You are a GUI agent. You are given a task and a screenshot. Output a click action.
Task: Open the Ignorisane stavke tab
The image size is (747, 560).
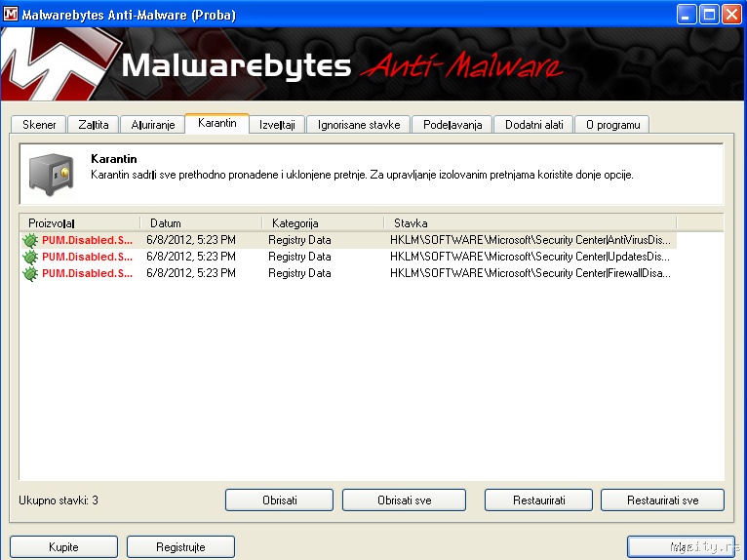coord(359,125)
